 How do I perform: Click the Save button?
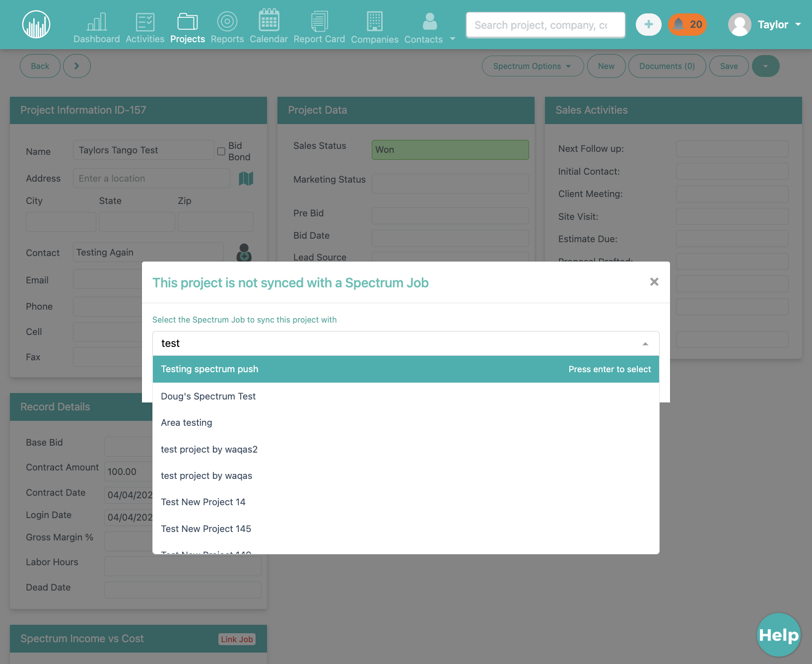point(729,66)
